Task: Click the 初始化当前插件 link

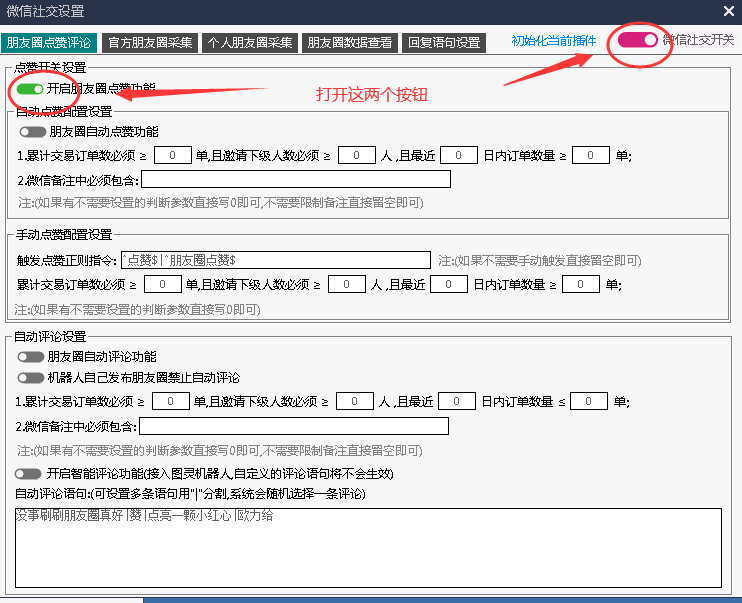Action: point(553,41)
